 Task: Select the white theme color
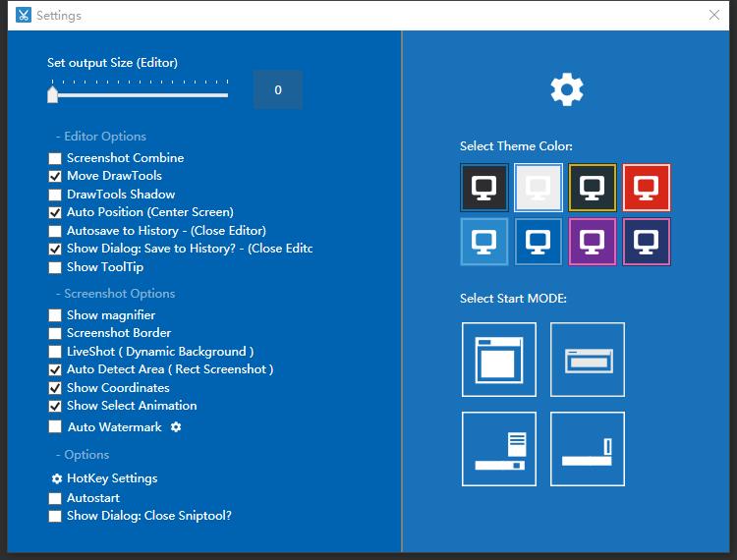coord(539,188)
